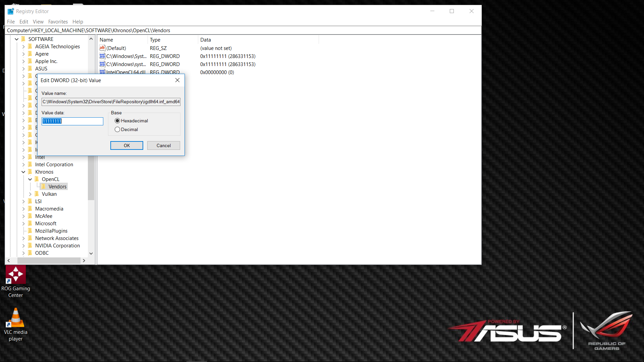Click the C:\Windows\Syst... DWORD value icon
Viewport: 644px width, 362px height.
coord(102,56)
